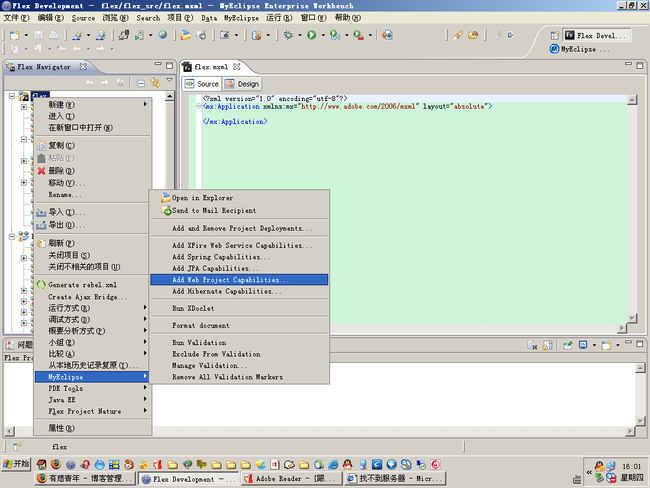Click the Flex Navigator scrollbar up arrow
This screenshot has height=488, width=650.
point(169,96)
